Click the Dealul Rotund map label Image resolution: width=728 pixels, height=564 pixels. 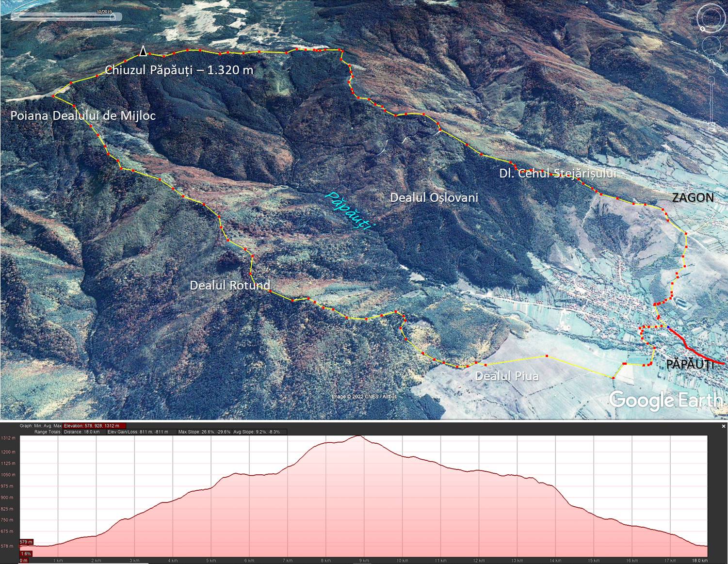click(x=229, y=285)
